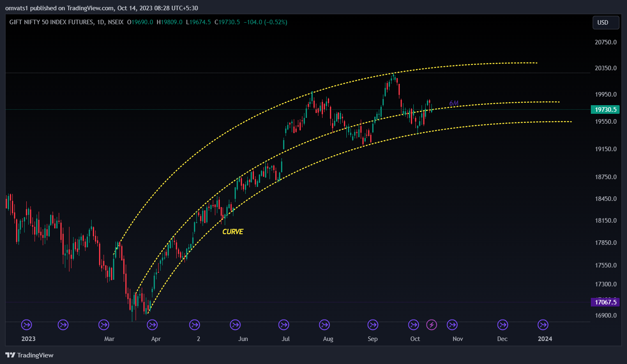Click the Mar label on time axis

tap(109, 339)
